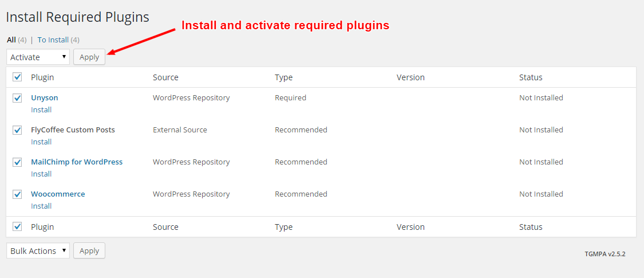Viewport: 644px width, 278px height.
Task: Click Install under Unyson
Action: coord(41,109)
